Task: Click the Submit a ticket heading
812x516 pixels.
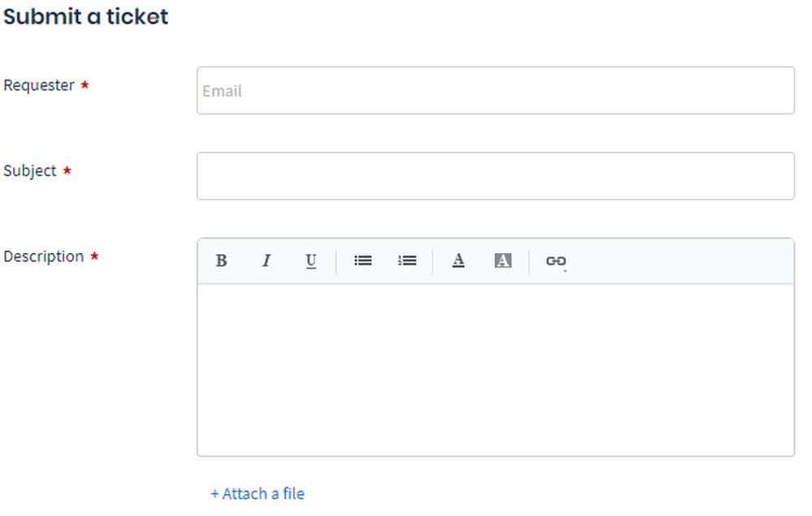Action: (x=86, y=16)
